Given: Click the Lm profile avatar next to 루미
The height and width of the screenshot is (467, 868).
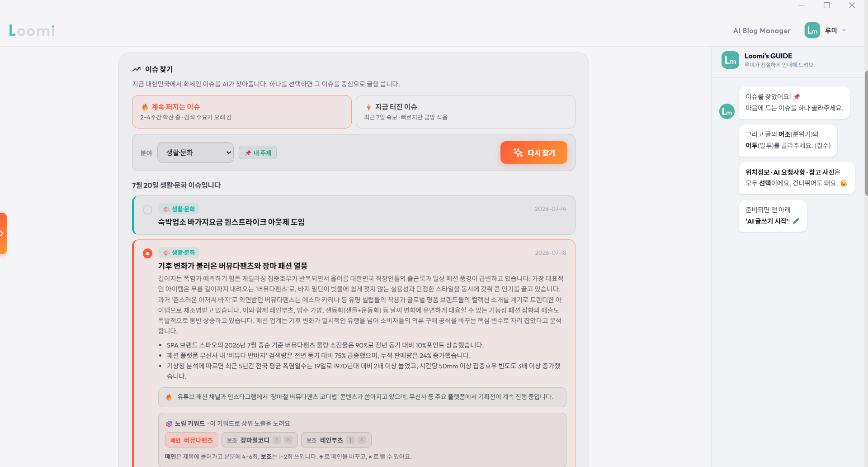Looking at the screenshot, I should 812,30.
